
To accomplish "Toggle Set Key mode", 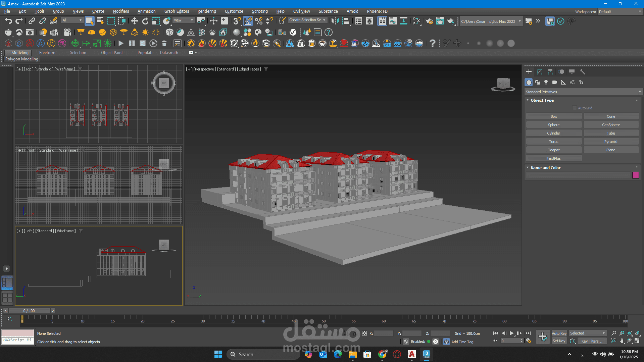I will (x=559, y=341).
